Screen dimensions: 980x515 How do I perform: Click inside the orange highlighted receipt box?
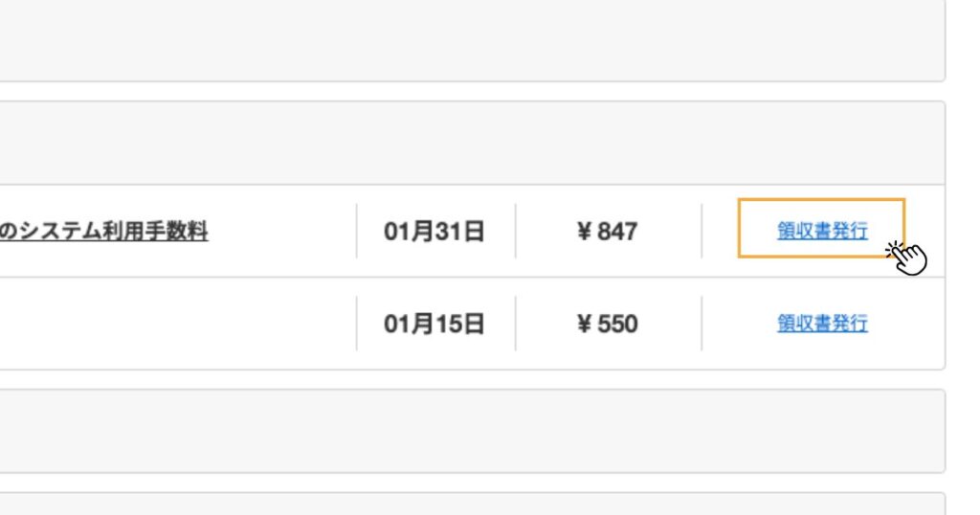[x=821, y=228]
